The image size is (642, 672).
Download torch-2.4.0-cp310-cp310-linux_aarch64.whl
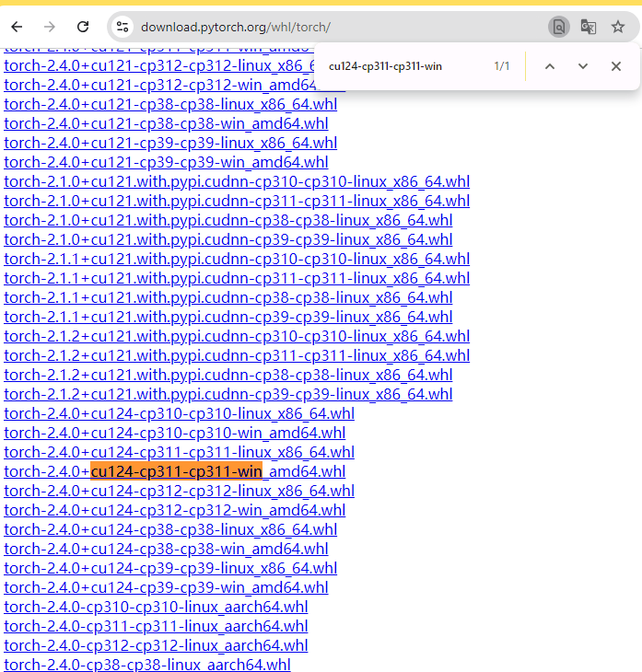[x=156, y=607]
